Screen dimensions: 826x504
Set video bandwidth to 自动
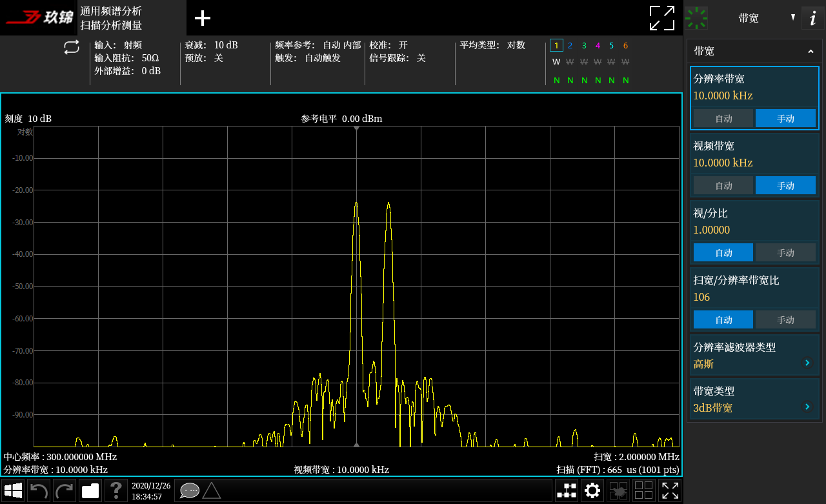723,186
